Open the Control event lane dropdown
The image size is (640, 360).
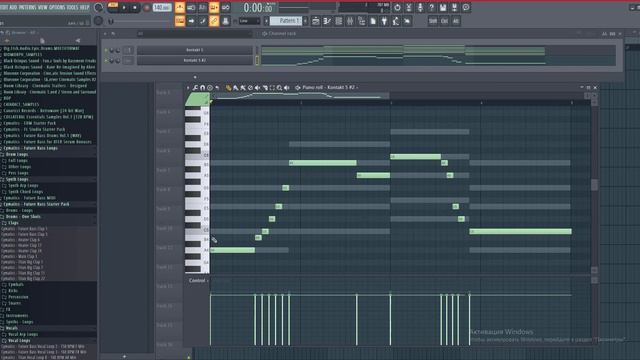[198, 280]
